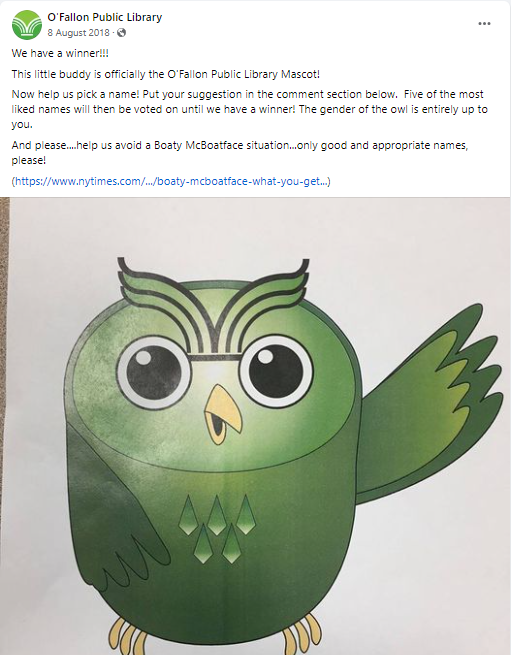Click the "We have a winner!!!" text
This screenshot has width=511, height=655.
[60, 53]
